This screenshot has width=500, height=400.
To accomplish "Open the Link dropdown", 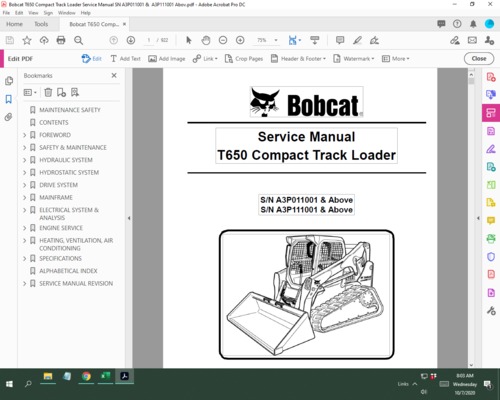I will point(205,59).
